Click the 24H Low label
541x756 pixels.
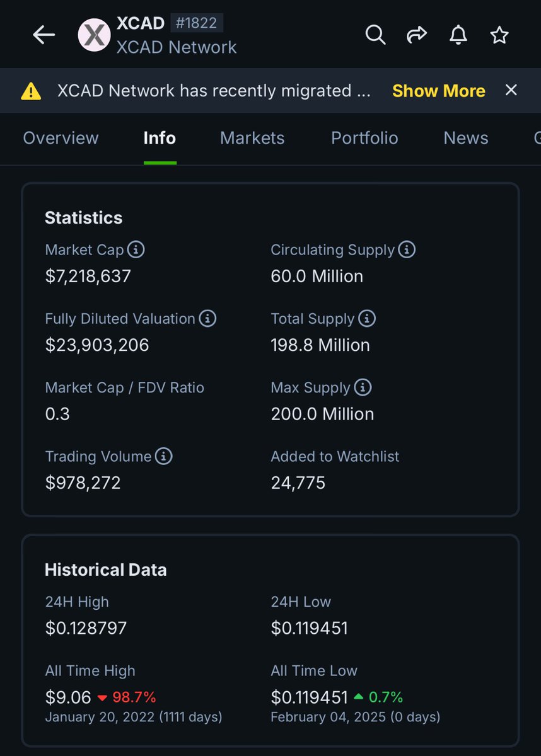(301, 602)
